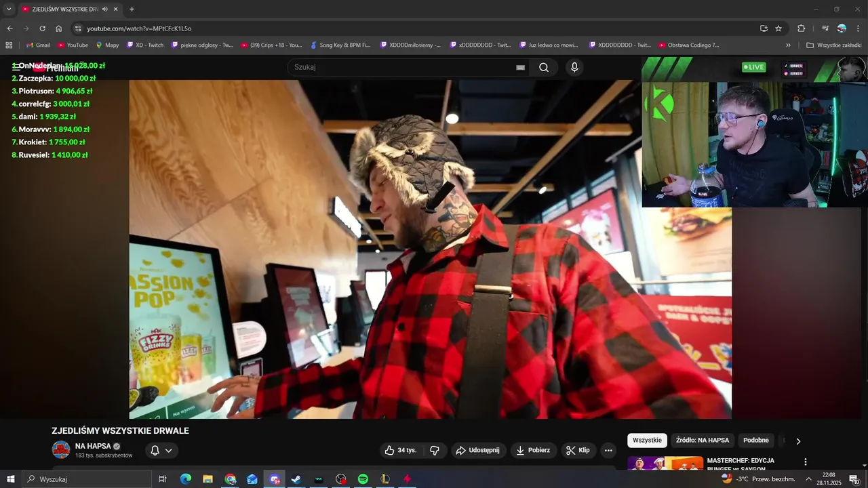Open Discord from the taskbar
The width and height of the screenshot is (868, 488).
click(275, 479)
